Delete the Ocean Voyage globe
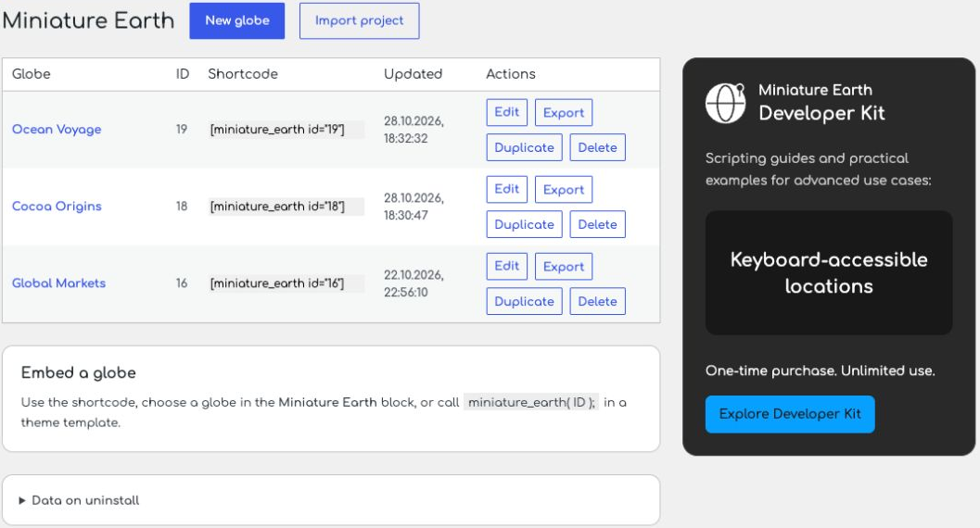Viewport: 980px width, 528px height. tap(597, 147)
